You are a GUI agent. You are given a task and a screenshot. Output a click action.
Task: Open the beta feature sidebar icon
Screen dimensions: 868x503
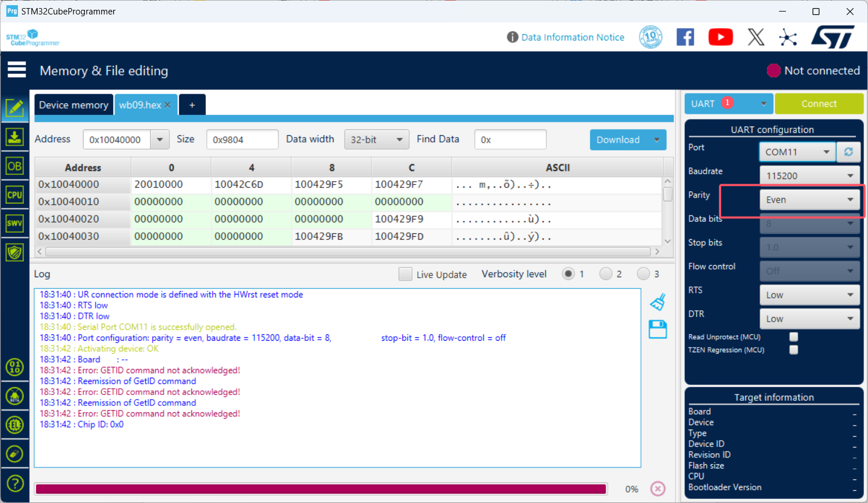point(14,396)
